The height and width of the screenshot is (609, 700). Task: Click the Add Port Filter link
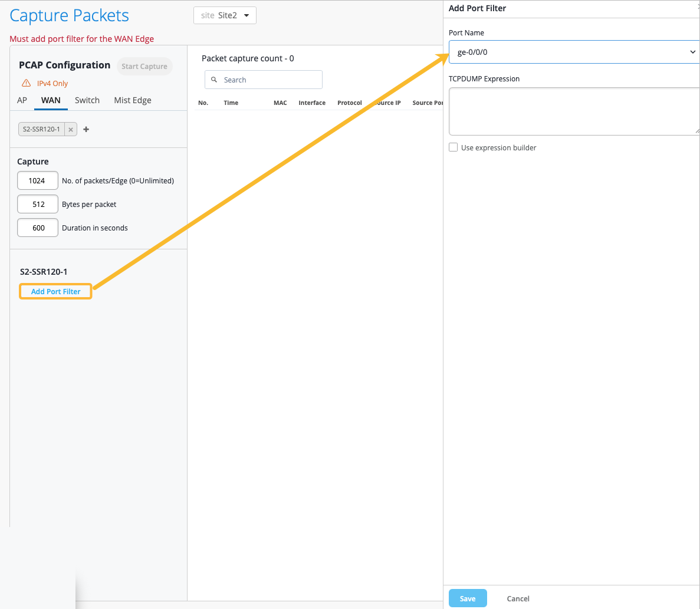[x=56, y=291]
